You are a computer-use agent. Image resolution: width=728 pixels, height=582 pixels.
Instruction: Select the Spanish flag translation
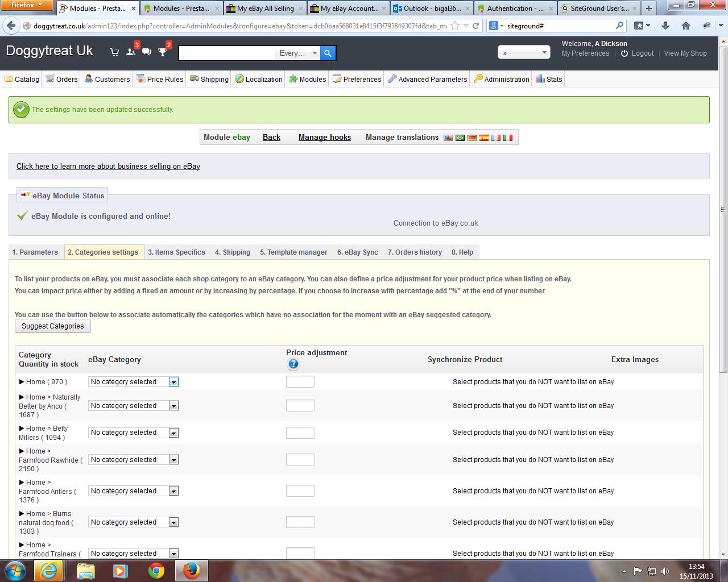click(x=484, y=138)
